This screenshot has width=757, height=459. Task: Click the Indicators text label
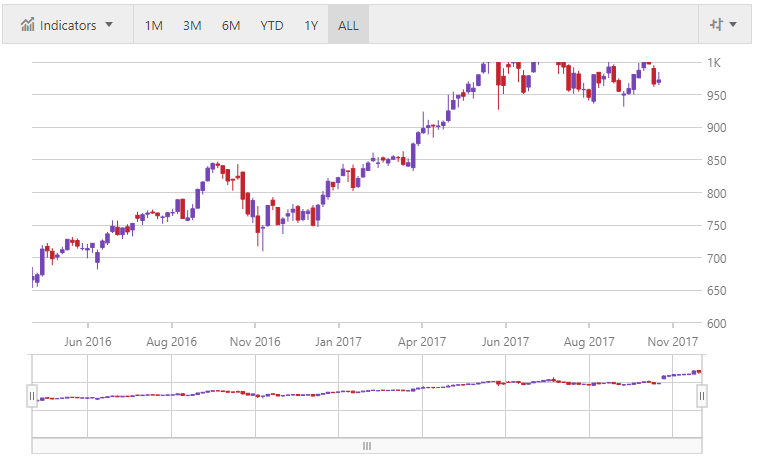(x=68, y=25)
